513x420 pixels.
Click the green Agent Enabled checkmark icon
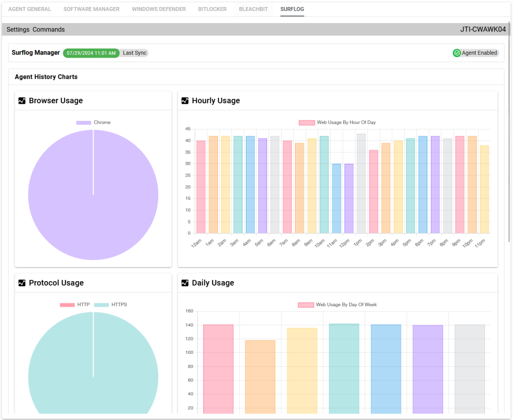tap(456, 53)
